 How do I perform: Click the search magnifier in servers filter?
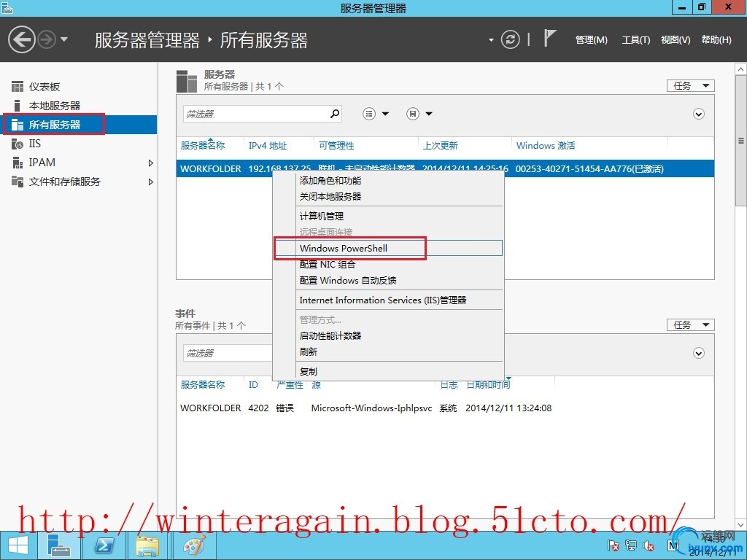[x=335, y=114]
